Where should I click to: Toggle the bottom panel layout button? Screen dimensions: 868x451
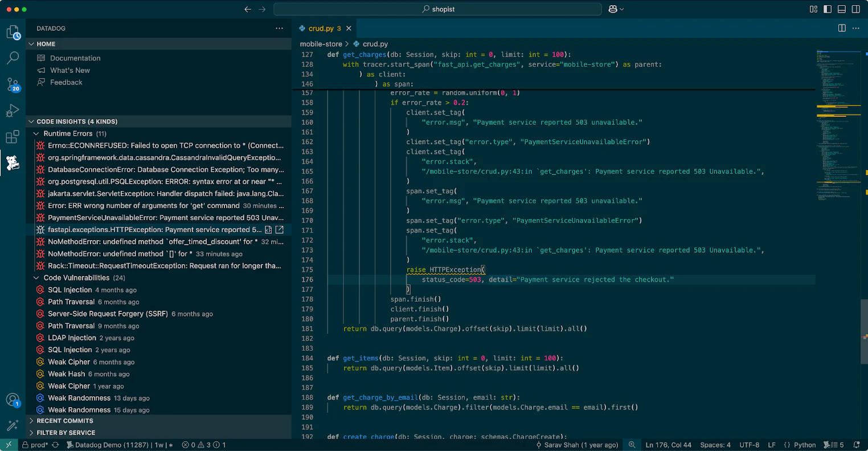[x=842, y=9]
